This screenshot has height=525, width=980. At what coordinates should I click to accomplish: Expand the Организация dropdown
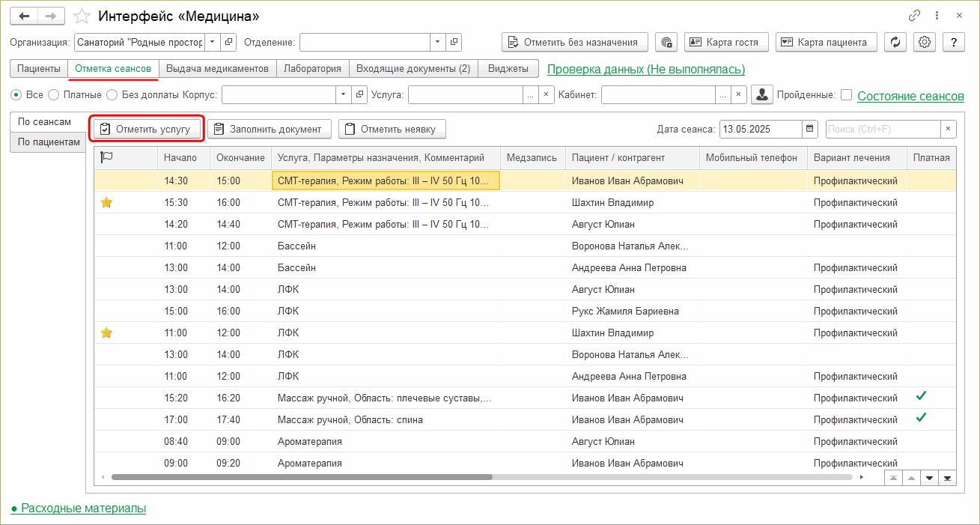[213, 42]
